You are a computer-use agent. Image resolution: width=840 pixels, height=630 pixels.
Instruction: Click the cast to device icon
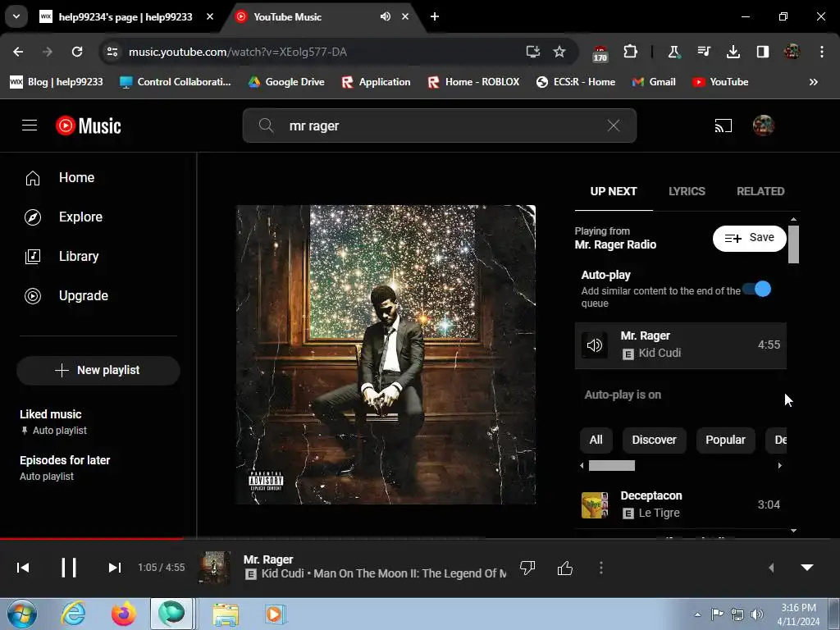(723, 126)
